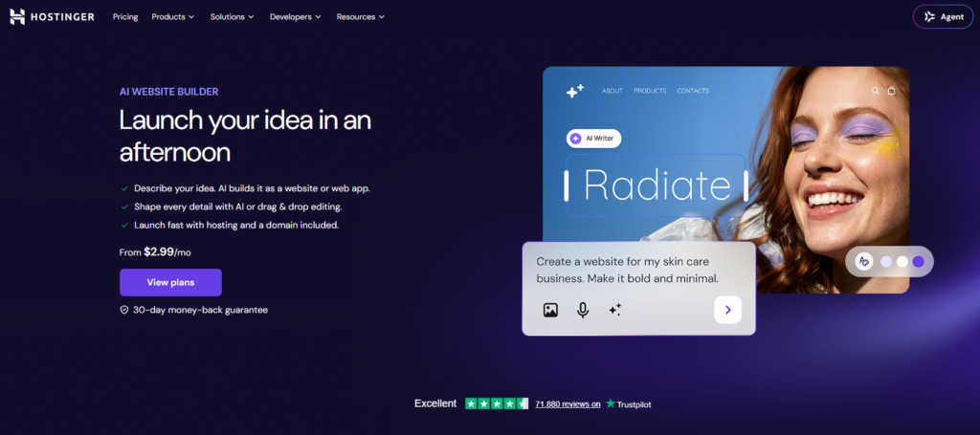Select the purple color swatch
Screen dimensions: 980x435
pos(918,262)
